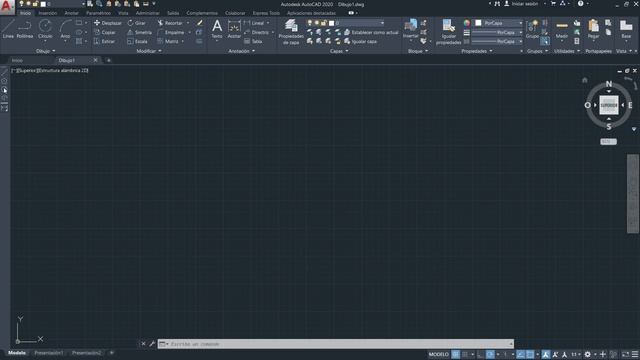Activate the Escala tool

point(137,41)
